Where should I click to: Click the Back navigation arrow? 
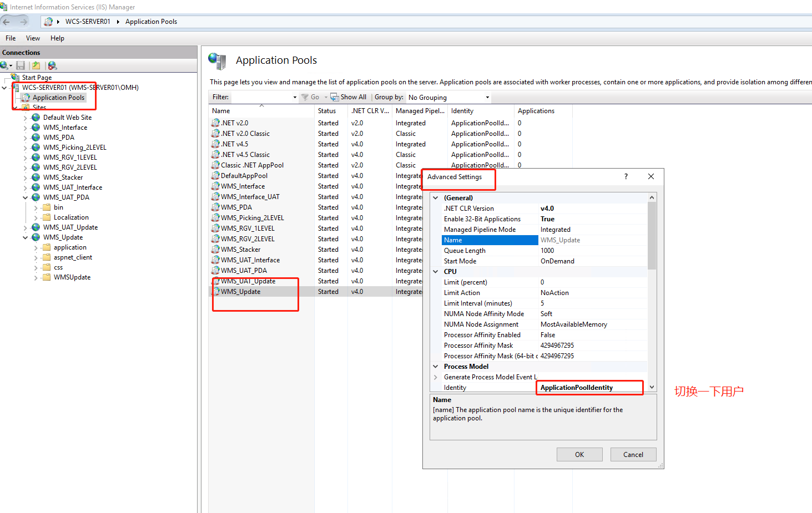click(x=6, y=22)
